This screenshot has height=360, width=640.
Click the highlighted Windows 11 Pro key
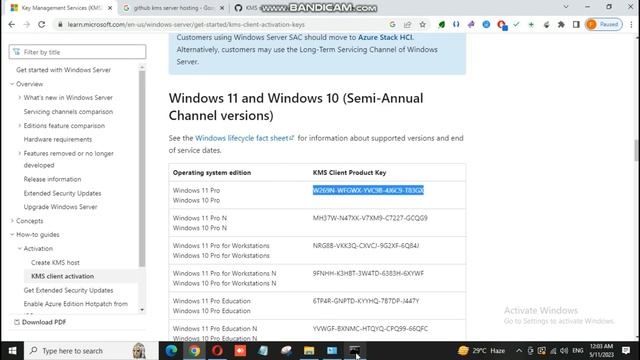pyautogui.click(x=368, y=190)
